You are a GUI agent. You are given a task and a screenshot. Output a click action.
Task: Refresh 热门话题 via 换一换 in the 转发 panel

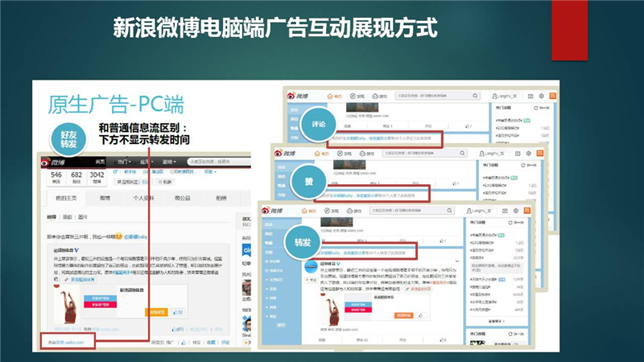517,223
